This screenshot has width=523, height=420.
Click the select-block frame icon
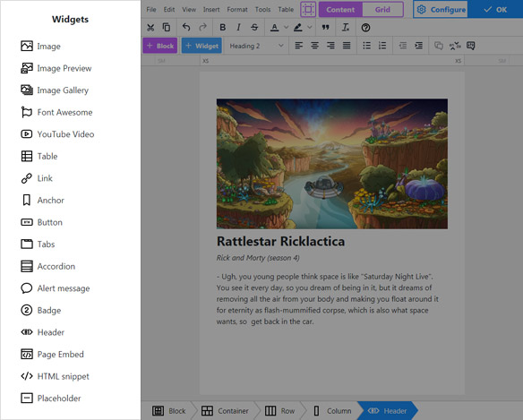[x=308, y=9]
